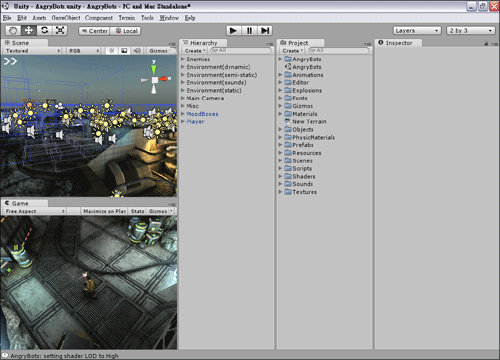
Task: Click the Hierarchy search field
Action: click(x=241, y=50)
